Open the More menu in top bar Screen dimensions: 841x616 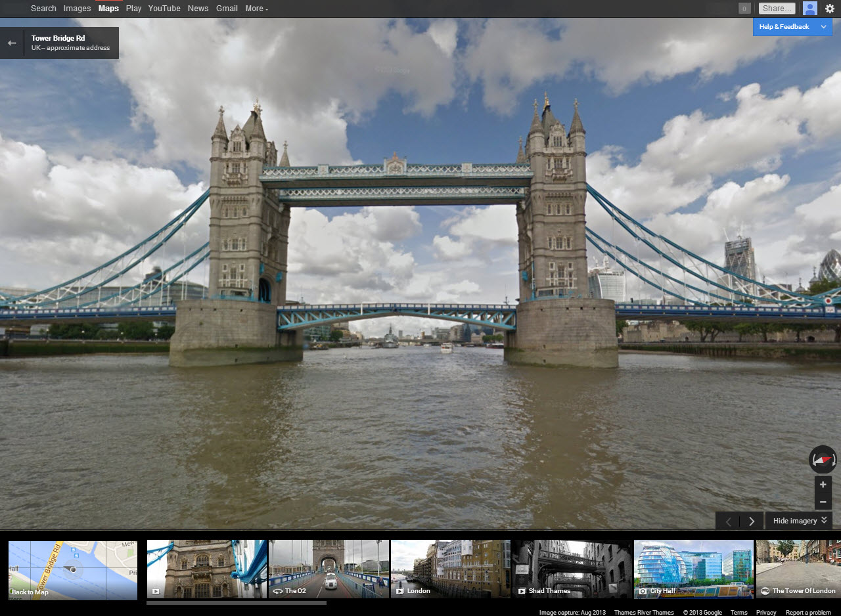(256, 9)
